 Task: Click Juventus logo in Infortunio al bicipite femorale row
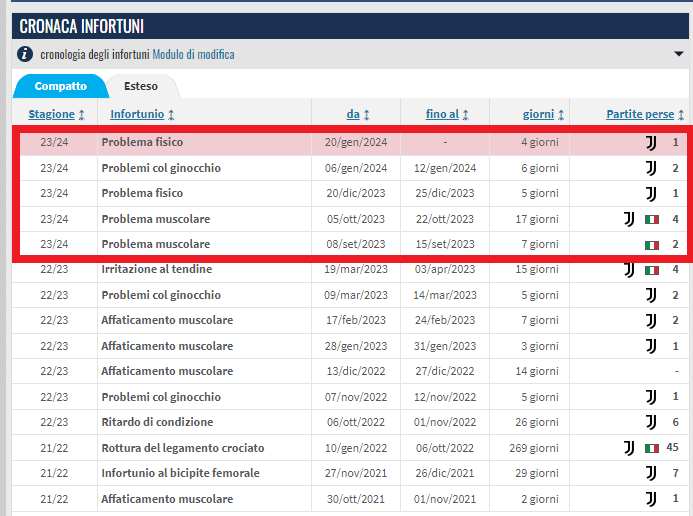651,473
